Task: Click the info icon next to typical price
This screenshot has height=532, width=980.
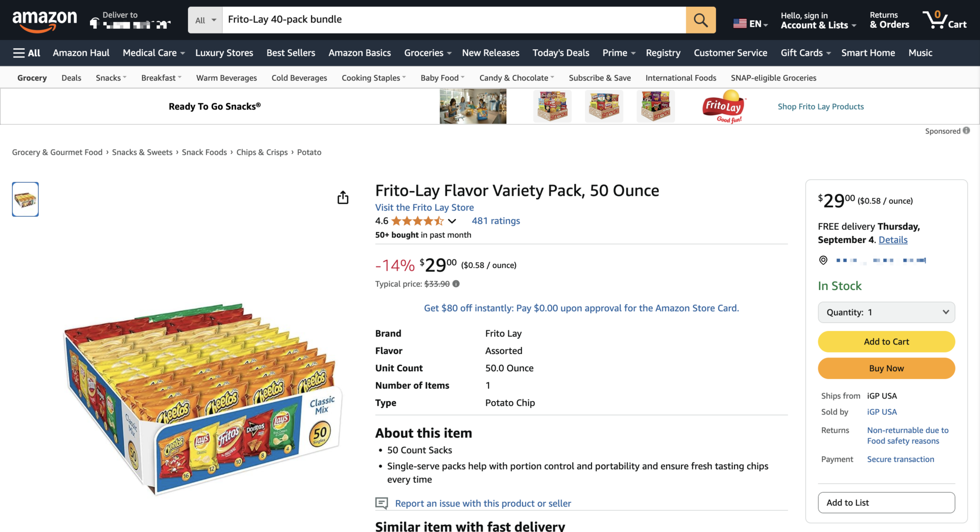Action: point(456,284)
